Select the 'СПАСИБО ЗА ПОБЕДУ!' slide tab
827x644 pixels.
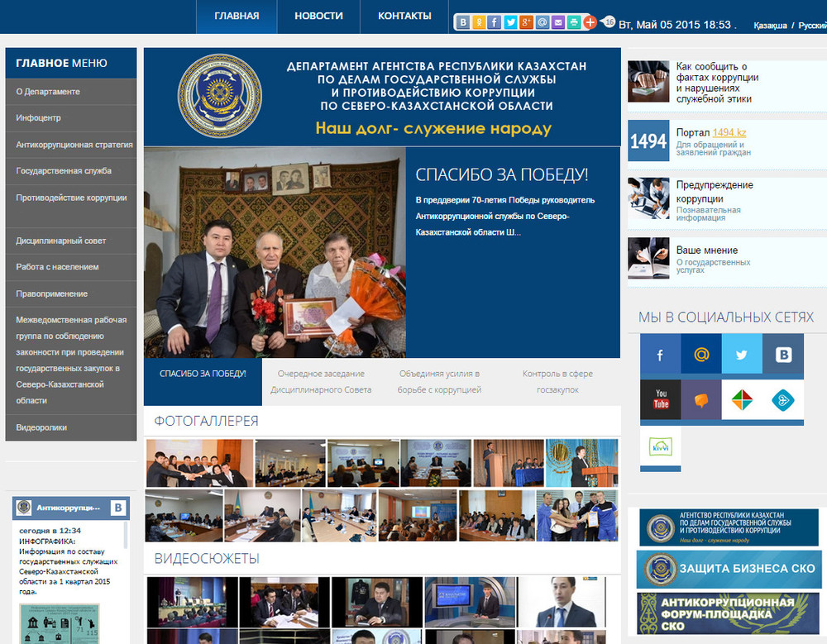pos(203,382)
